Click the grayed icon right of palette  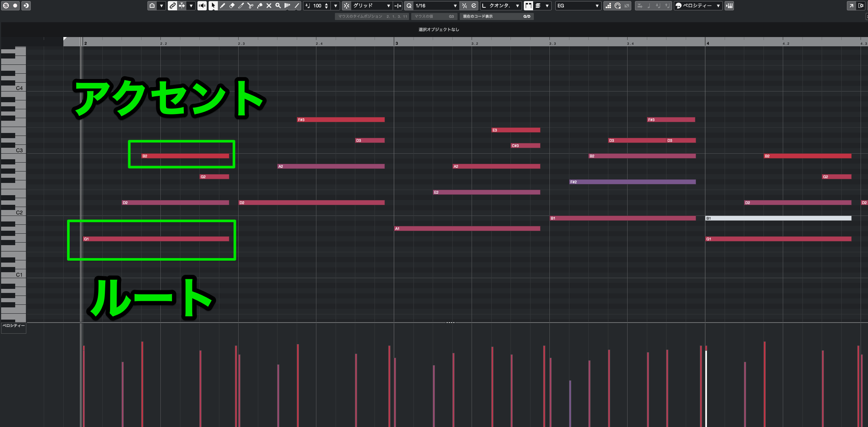[627, 6]
